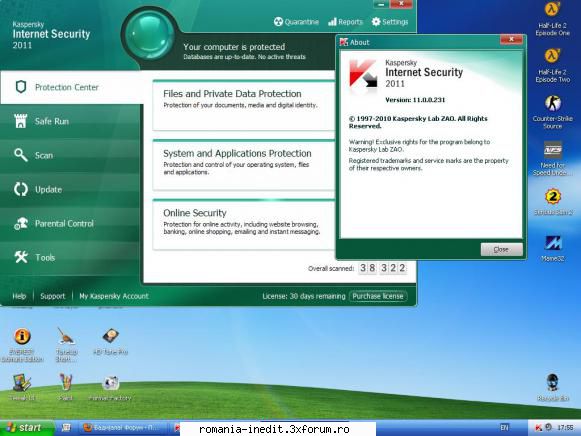
Task: Click the Scan magnifying glass icon
Action: point(21,155)
